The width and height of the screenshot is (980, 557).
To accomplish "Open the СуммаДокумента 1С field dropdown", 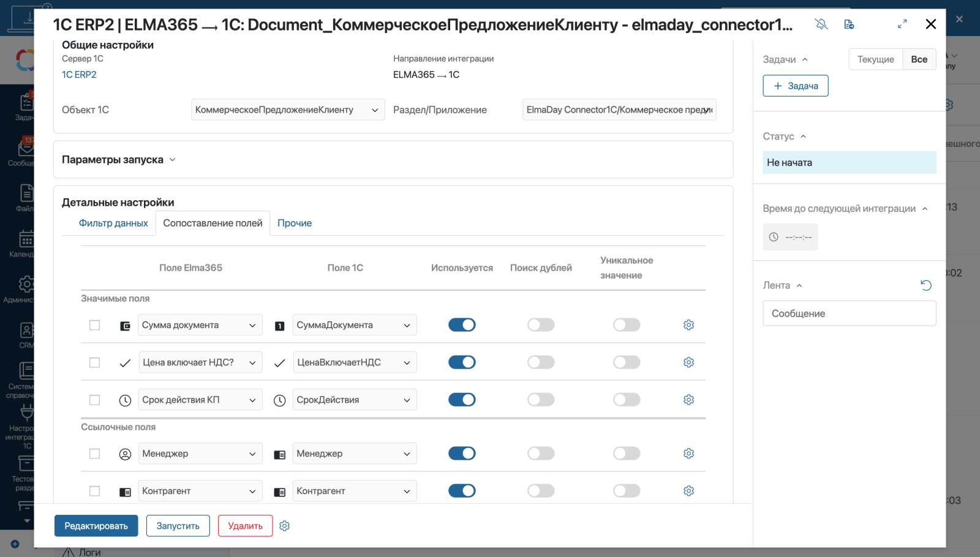I will (x=355, y=325).
